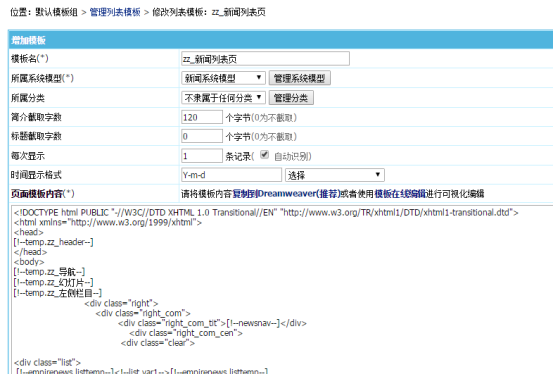Click the 增加模板 header title

click(28, 40)
